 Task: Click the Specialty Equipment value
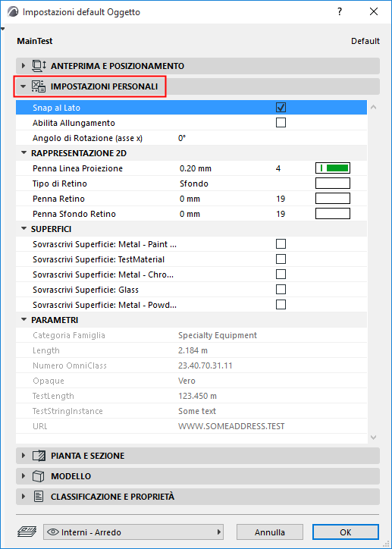coord(218,335)
